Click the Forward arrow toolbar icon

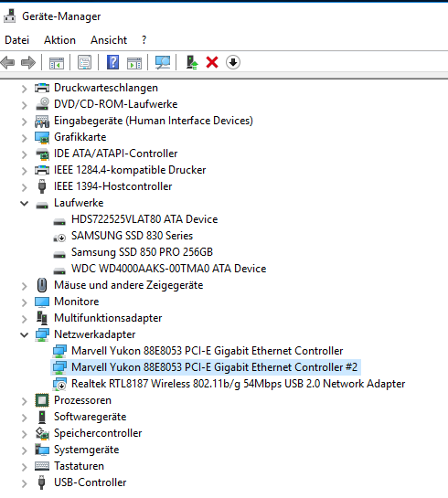(28, 62)
